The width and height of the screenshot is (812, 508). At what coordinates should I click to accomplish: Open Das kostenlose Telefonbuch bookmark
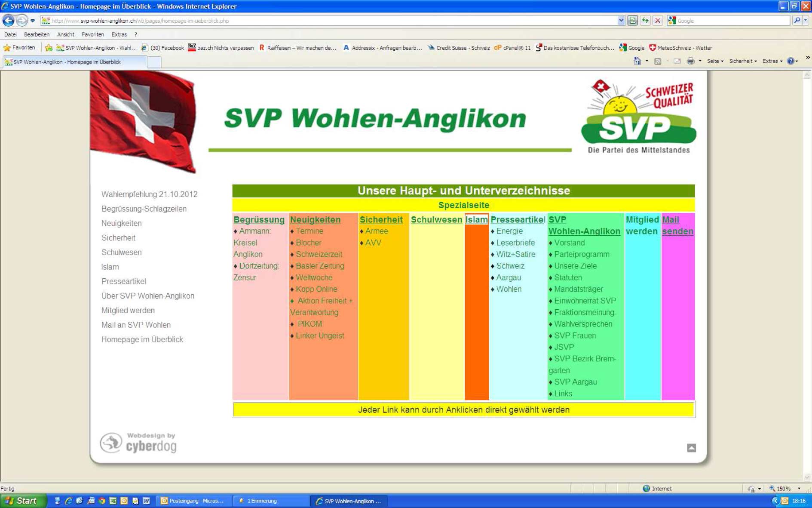575,48
